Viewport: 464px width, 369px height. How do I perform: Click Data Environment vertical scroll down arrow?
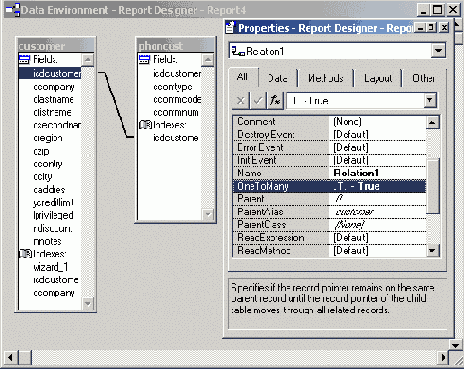click(x=455, y=345)
